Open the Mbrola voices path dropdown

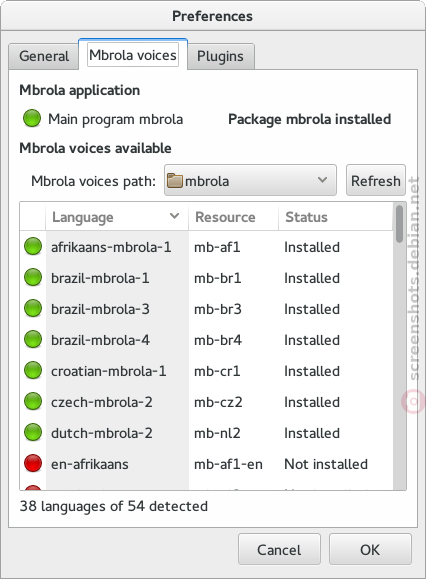[x=250, y=180]
